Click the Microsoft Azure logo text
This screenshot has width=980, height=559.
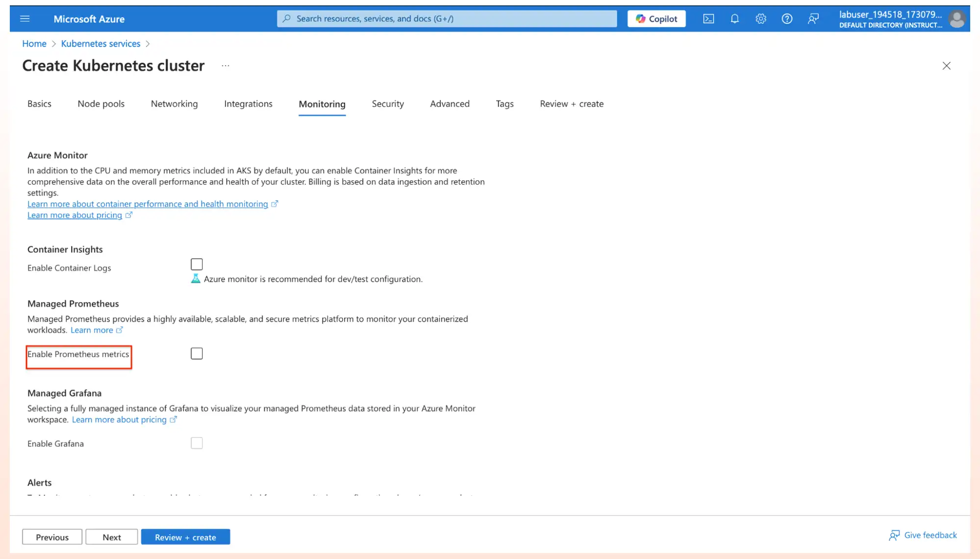(x=89, y=19)
